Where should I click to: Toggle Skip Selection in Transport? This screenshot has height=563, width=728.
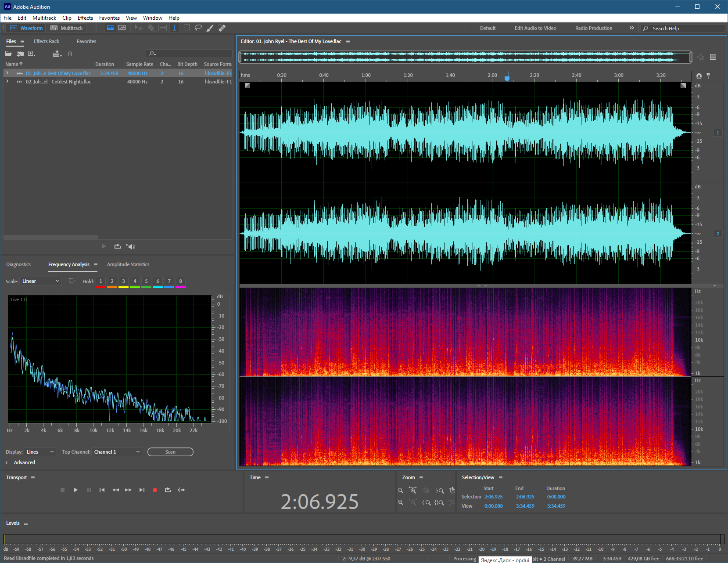point(181,490)
